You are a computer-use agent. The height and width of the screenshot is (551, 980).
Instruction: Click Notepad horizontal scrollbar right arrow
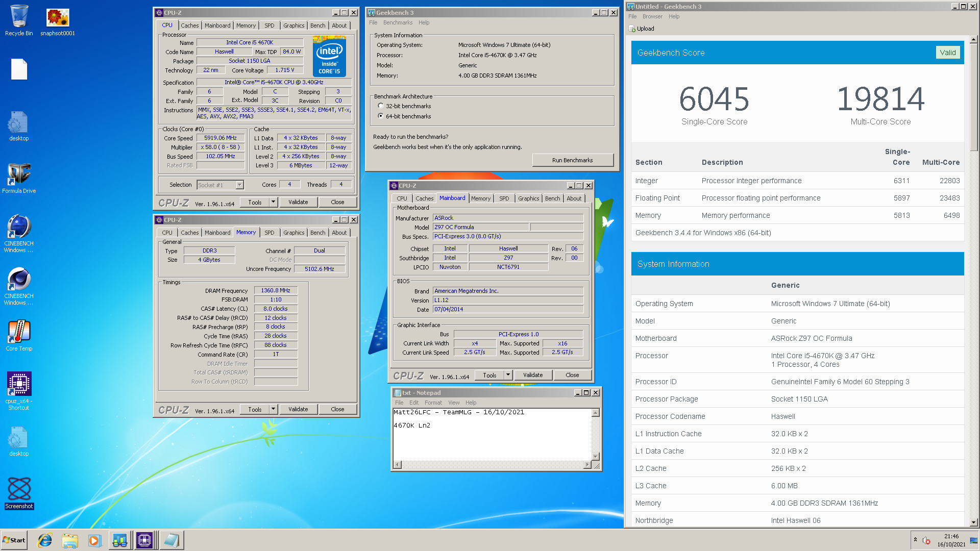coord(587,465)
